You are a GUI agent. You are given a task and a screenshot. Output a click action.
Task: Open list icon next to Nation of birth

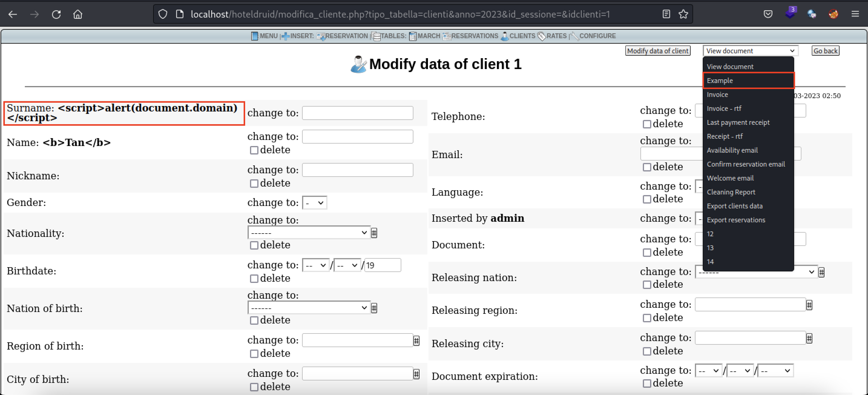(x=374, y=308)
